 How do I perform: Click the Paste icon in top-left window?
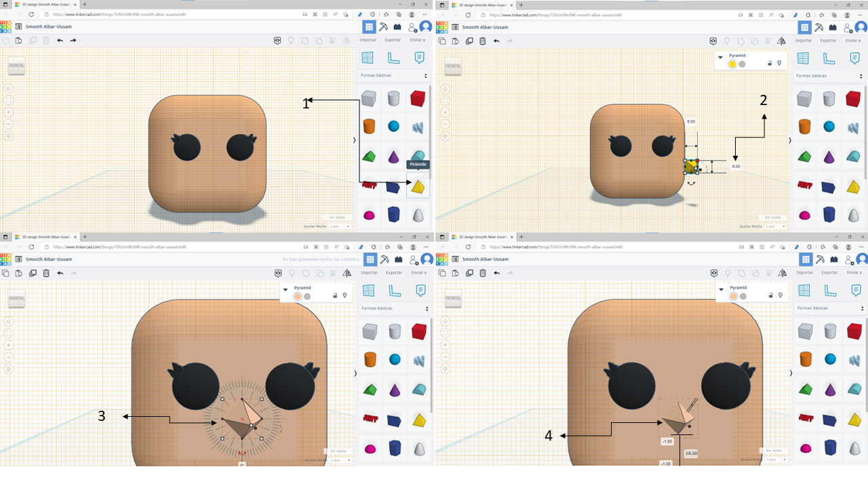point(19,41)
